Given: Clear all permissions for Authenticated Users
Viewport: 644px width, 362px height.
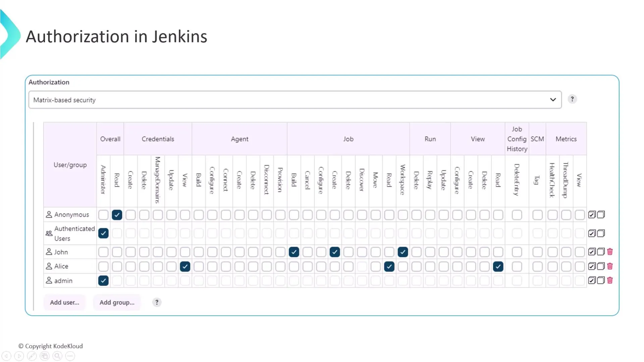Looking at the screenshot, I should click(600, 233).
